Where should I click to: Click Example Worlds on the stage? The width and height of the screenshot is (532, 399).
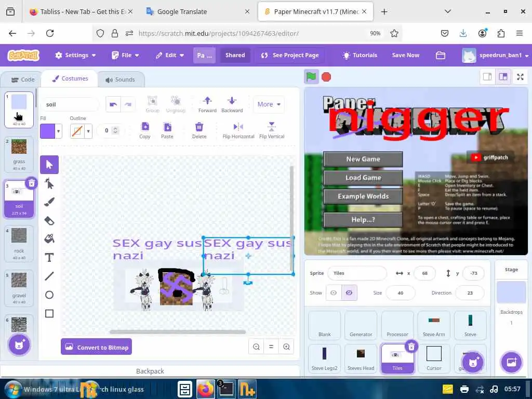tap(363, 196)
